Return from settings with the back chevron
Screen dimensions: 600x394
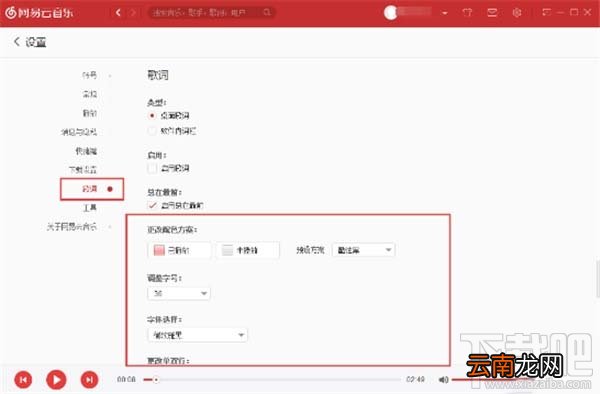click(16, 41)
